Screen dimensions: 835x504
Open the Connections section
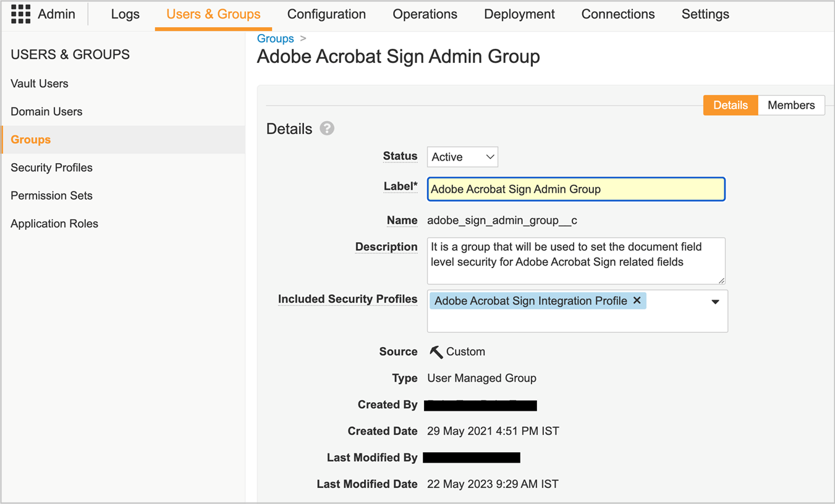coord(617,14)
